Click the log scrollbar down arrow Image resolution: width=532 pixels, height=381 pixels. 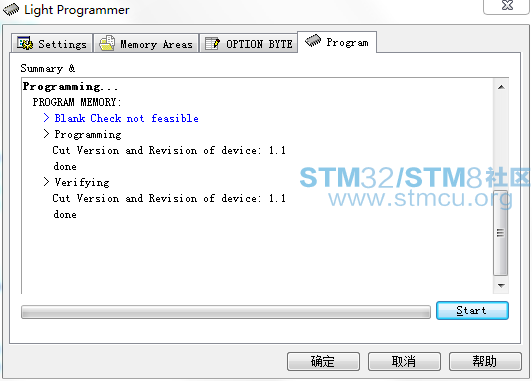pyautogui.click(x=501, y=286)
